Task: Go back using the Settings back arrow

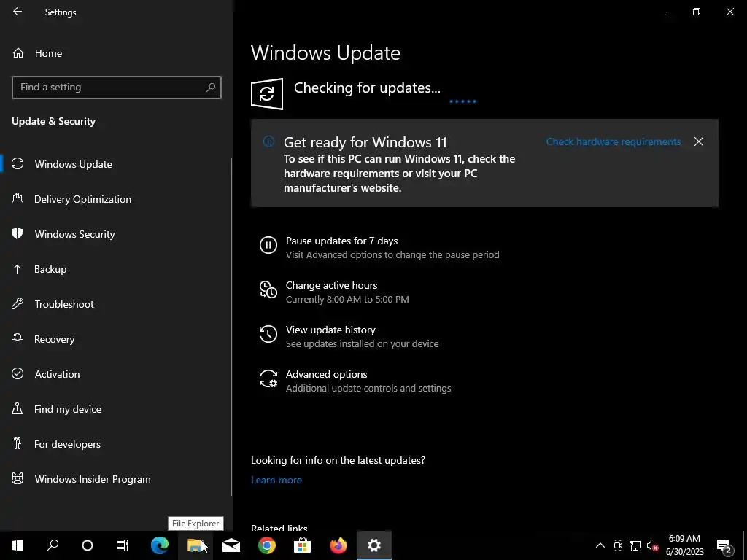Action: [x=18, y=12]
